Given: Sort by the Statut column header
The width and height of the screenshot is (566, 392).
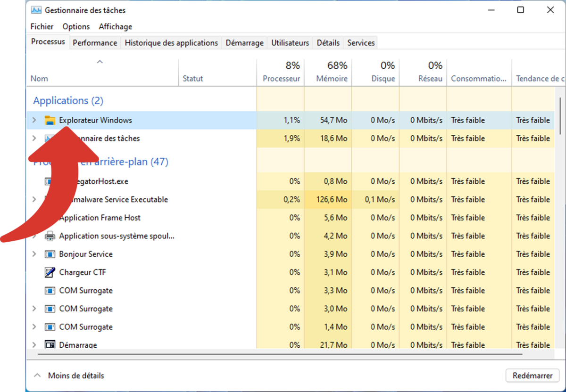Looking at the screenshot, I should (x=217, y=72).
